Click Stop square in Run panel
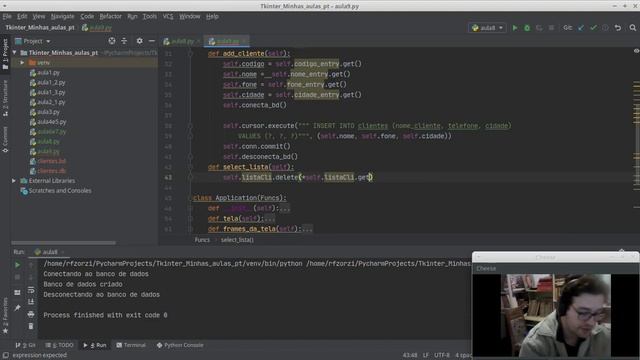The width and height of the screenshot is (640, 360). [x=17, y=277]
